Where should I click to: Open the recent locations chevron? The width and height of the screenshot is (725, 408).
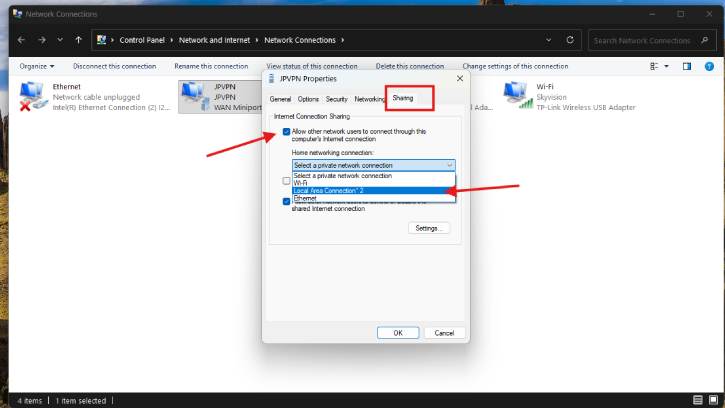pyautogui.click(x=60, y=40)
